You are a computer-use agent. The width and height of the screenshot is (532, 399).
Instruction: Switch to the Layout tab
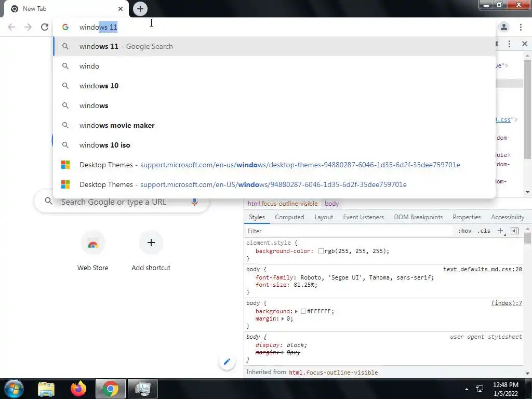tap(323, 217)
